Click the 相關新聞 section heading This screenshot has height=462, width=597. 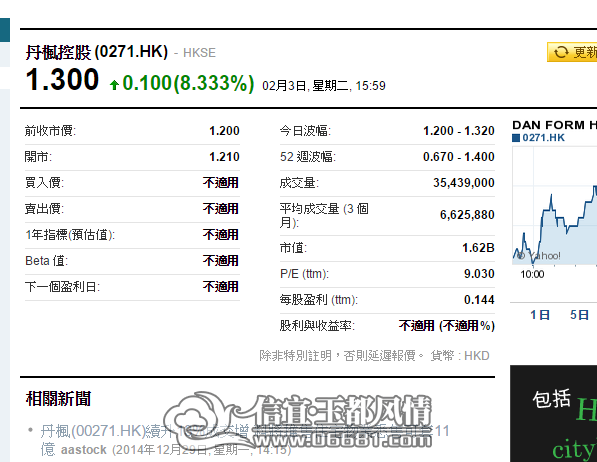point(58,399)
